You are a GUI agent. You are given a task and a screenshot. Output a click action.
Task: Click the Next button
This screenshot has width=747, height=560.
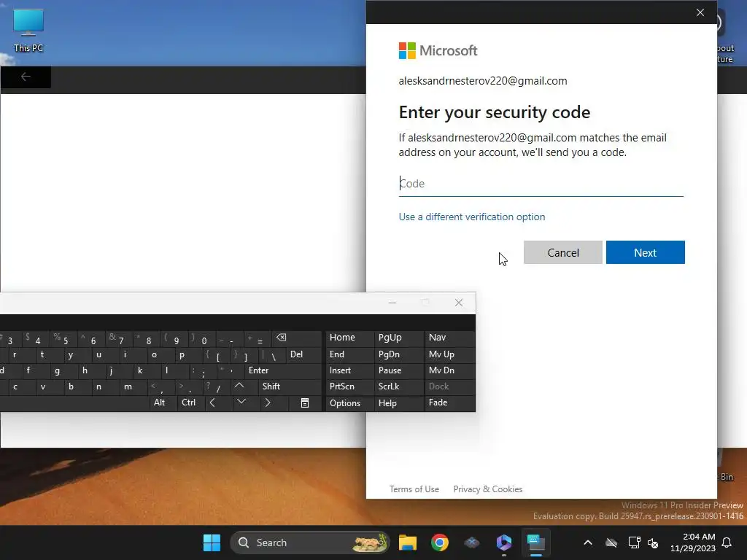(645, 252)
